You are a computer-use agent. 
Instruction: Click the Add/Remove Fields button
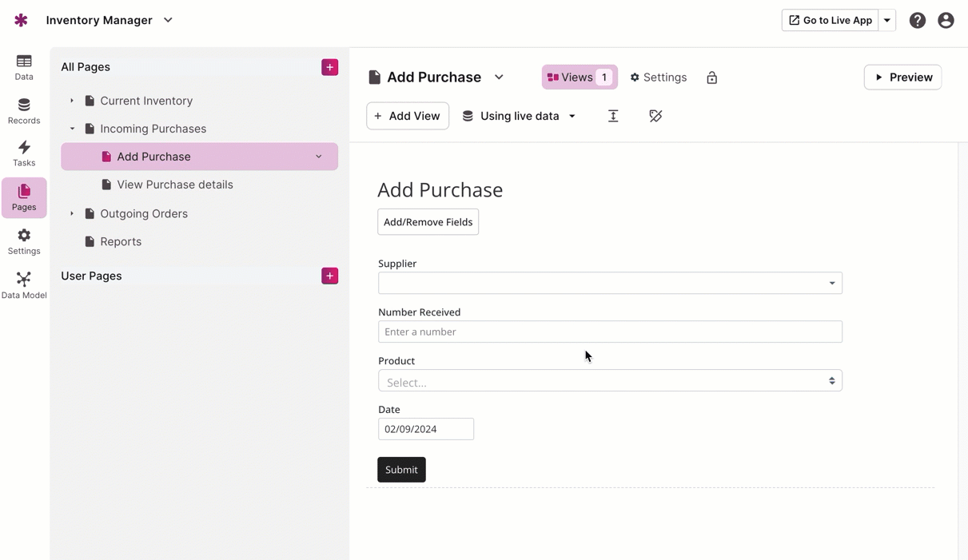(x=428, y=222)
